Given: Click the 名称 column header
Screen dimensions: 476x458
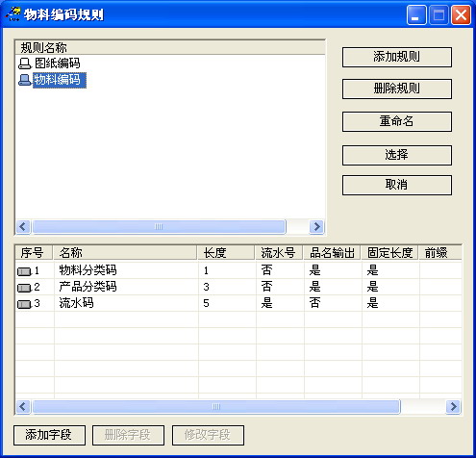Looking at the screenshot, I should coord(125,253).
